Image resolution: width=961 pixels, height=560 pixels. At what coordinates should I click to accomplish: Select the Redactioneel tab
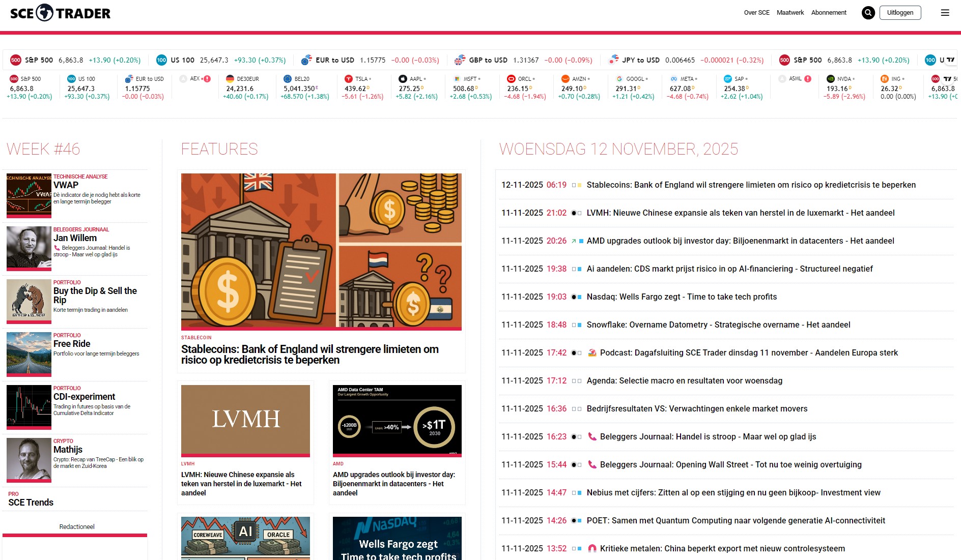point(76,526)
